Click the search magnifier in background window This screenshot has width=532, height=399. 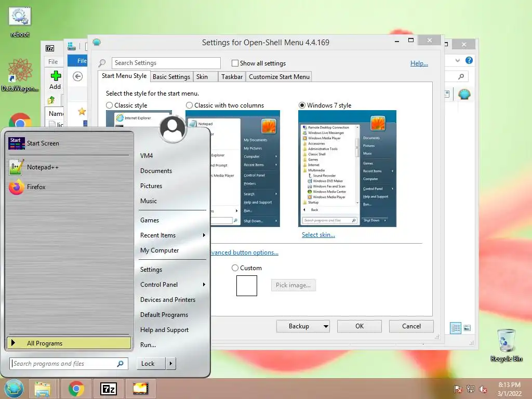point(461,77)
